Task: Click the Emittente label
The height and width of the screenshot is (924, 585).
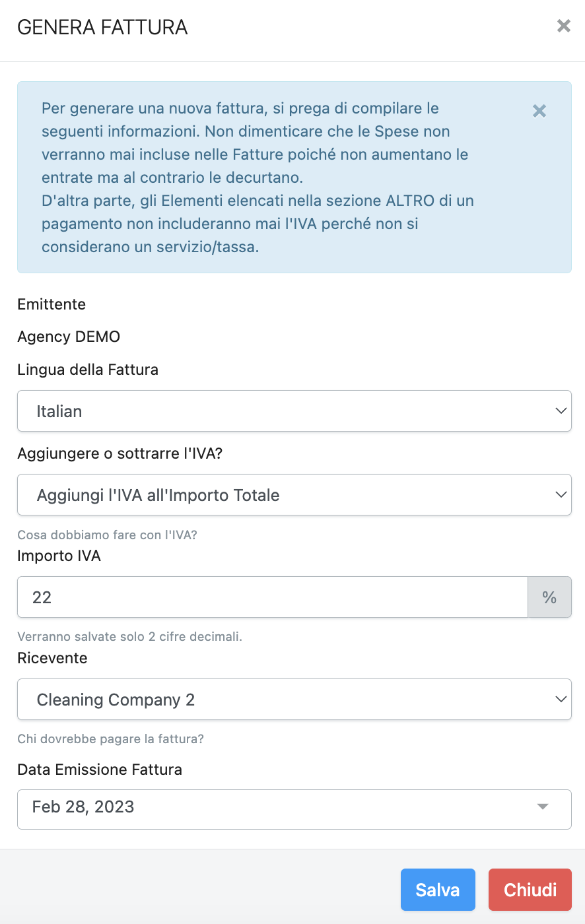Action: tap(52, 304)
